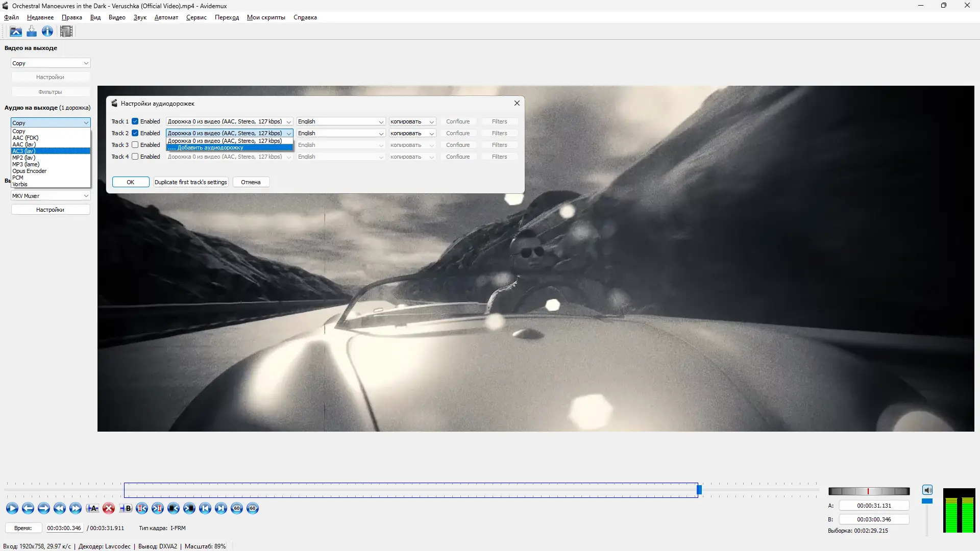Jump to previous intra frame
The width and height of the screenshot is (980, 551).
tap(141, 508)
